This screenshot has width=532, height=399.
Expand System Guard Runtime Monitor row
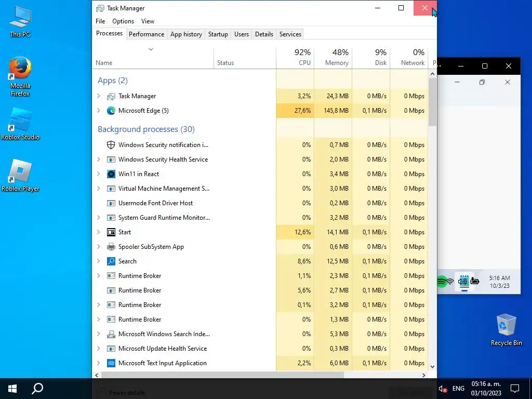[99, 218]
